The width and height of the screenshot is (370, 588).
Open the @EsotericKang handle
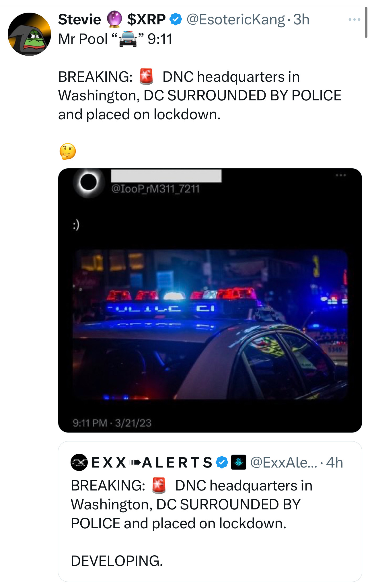point(236,20)
